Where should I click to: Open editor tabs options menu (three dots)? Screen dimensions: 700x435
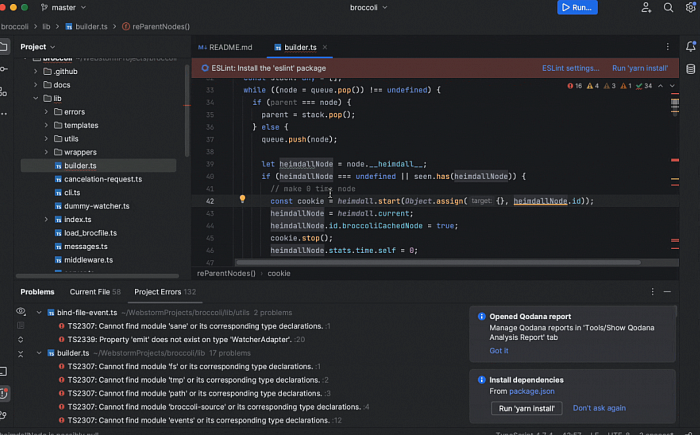667,47
